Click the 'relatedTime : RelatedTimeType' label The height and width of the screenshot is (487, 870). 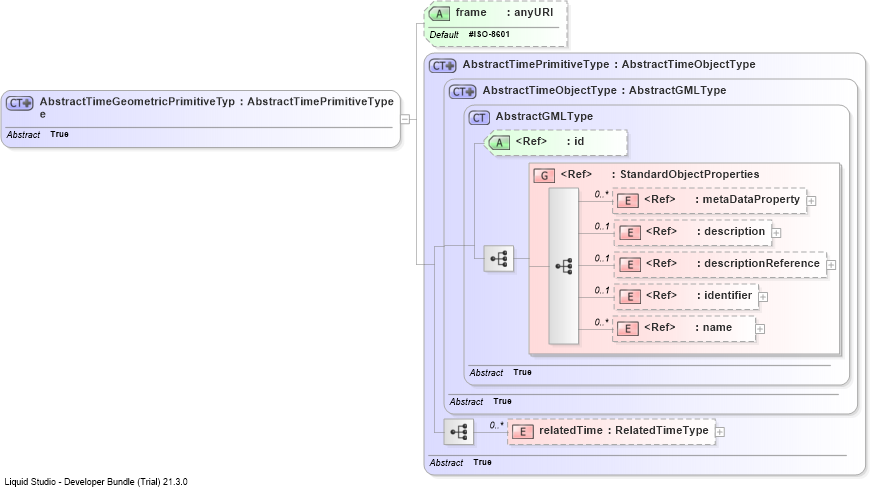pyautogui.click(x=624, y=430)
